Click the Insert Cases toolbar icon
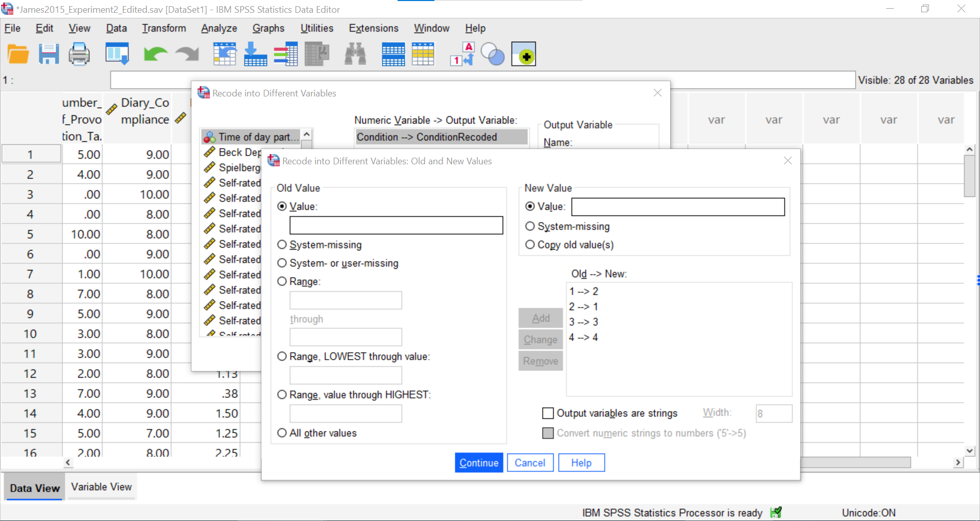Screen dimensions: 980x521 coord(393,54)
